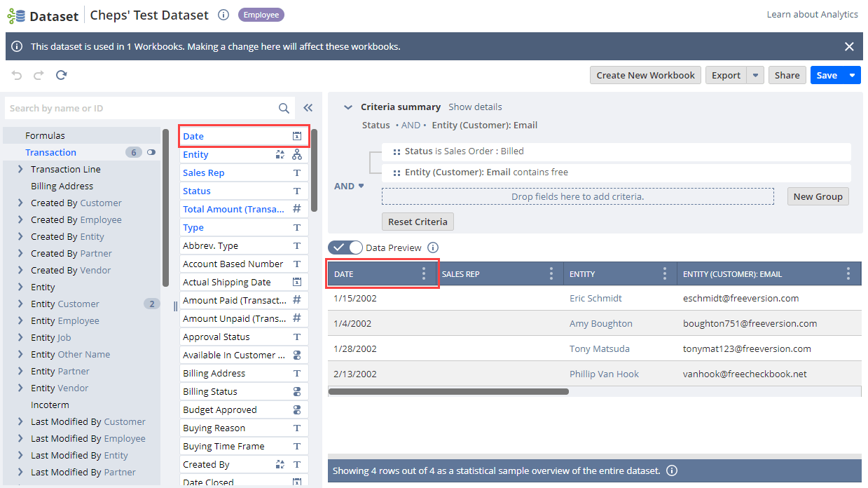Click the hierarchy icon on Entity field

point(297,154)
